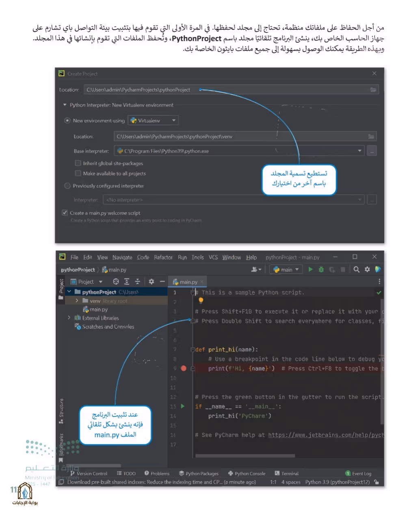420x510 pixels.
Task: Click the Run with Coverage icon
Action: (332, 269)
